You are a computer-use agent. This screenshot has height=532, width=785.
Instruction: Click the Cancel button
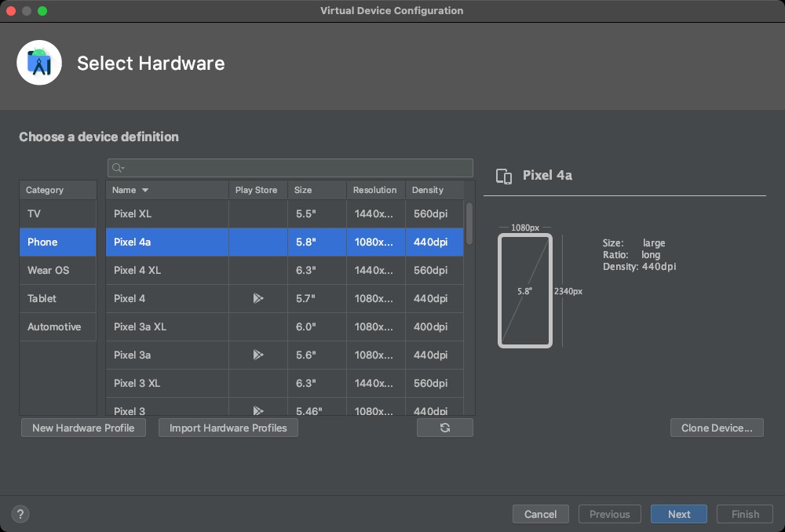541,514
